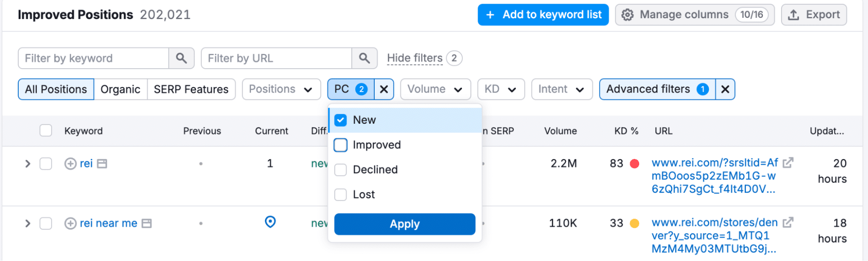Click the '110K' volume value
The width and height of the screenshot is (868, 261).
coord(563,224)
